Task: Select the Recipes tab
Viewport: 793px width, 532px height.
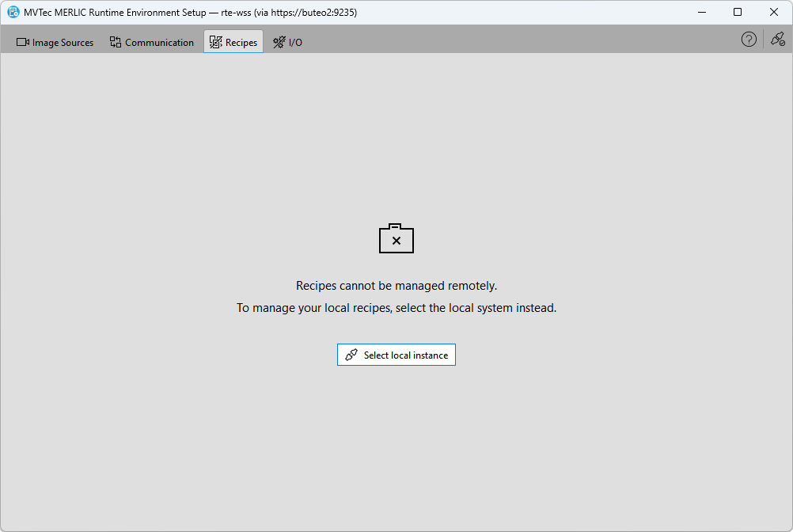Action: [x=233, y=42]
